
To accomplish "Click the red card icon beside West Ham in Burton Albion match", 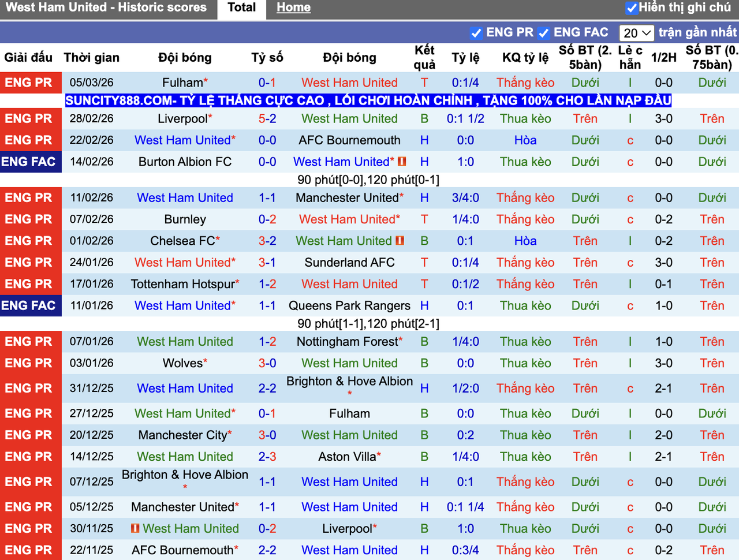I will (402, 162).
